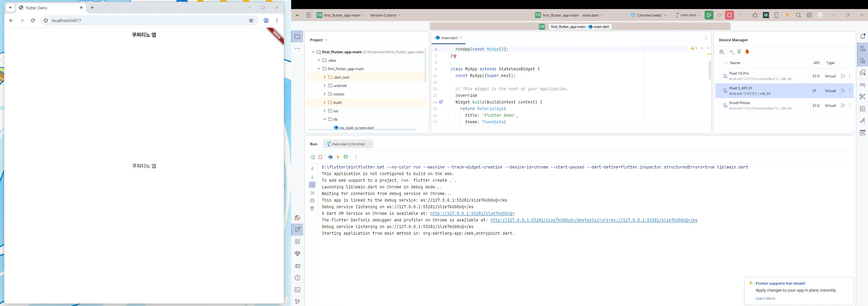Click the editor vertical scrollbar
This screenshot has height=306, width=868.
coord(709,70)
